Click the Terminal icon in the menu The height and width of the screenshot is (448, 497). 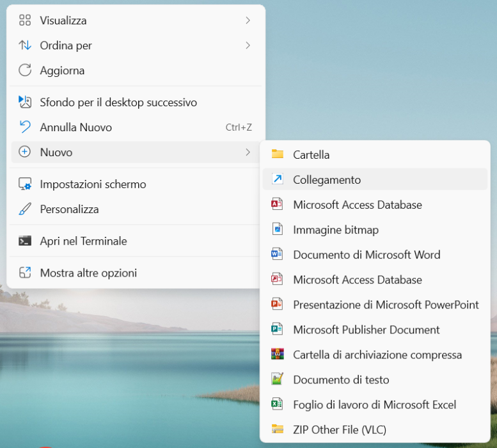(x=25, y=241)
